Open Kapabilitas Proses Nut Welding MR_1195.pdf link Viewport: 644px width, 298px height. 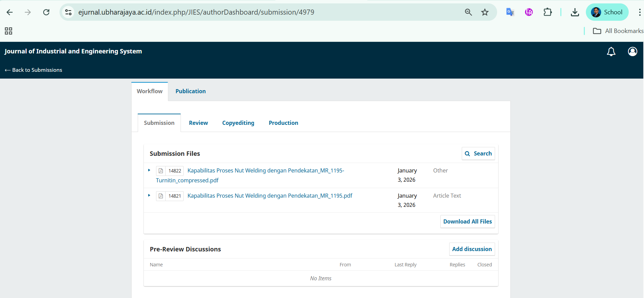pos(270,196)
